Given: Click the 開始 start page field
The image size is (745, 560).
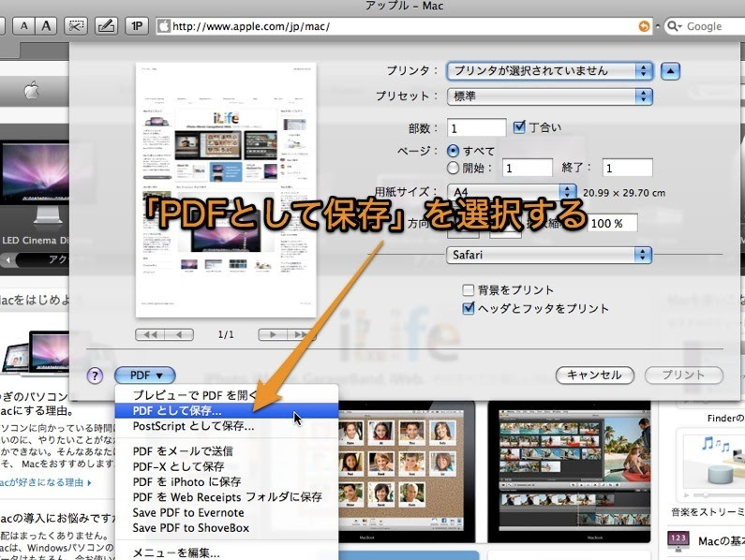Looking at the screenshot, I should tap(528, 168).
